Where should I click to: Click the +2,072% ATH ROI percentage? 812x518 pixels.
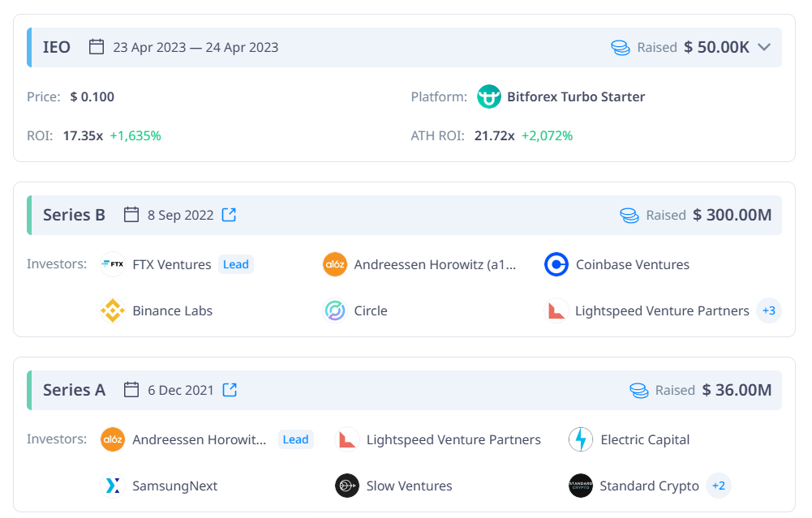pyautogui.click(x=547, y=135)
